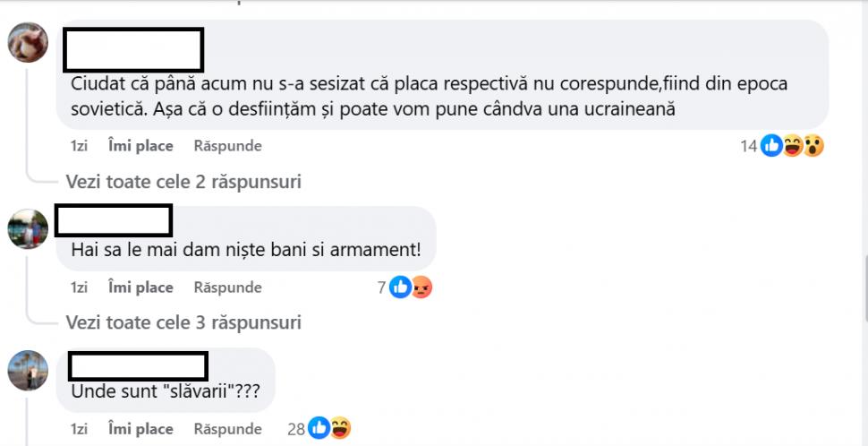868x446 pixels.
Task: Click 'Răspunde' under the 'slăvarii' comment
Action: (227, 429)
